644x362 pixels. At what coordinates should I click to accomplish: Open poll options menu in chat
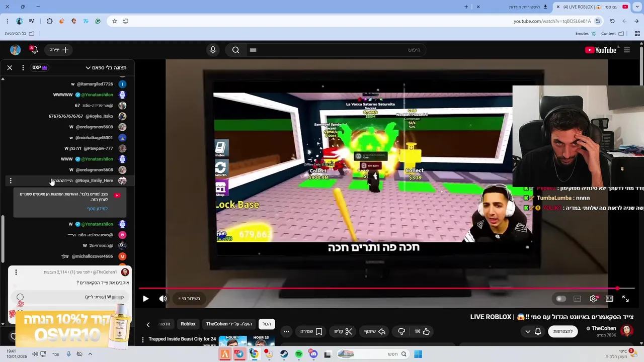16,272
